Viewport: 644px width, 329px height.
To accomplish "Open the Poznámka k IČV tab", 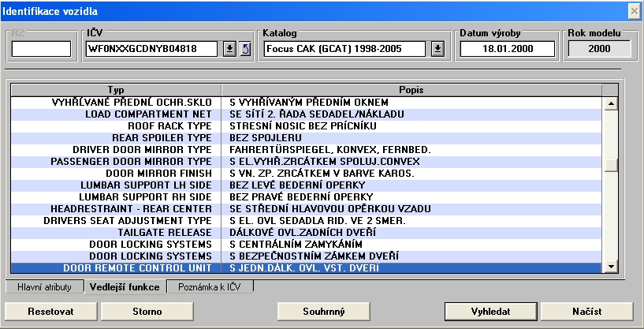I will point(210,287).
